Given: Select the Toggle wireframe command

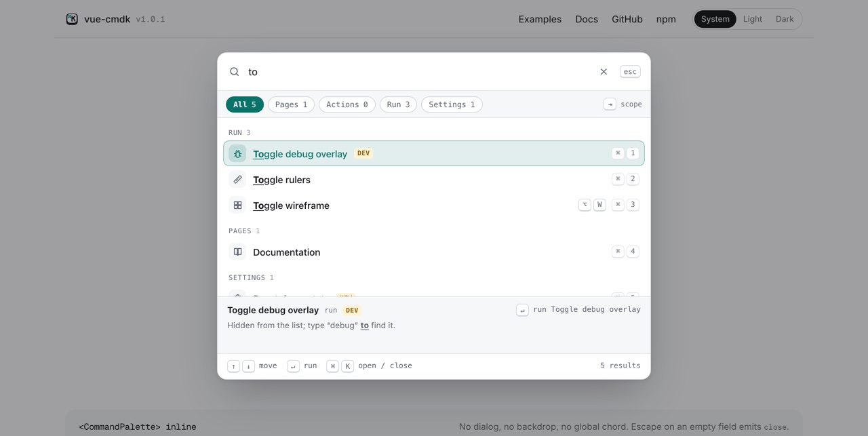Looking at the screenshot, I should [x=434, y=205].
